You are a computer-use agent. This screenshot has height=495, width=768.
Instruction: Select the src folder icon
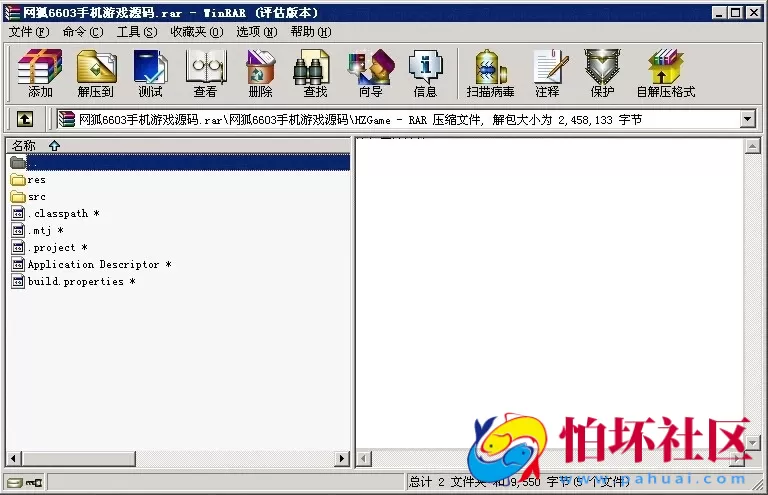[x=18, y=197]
